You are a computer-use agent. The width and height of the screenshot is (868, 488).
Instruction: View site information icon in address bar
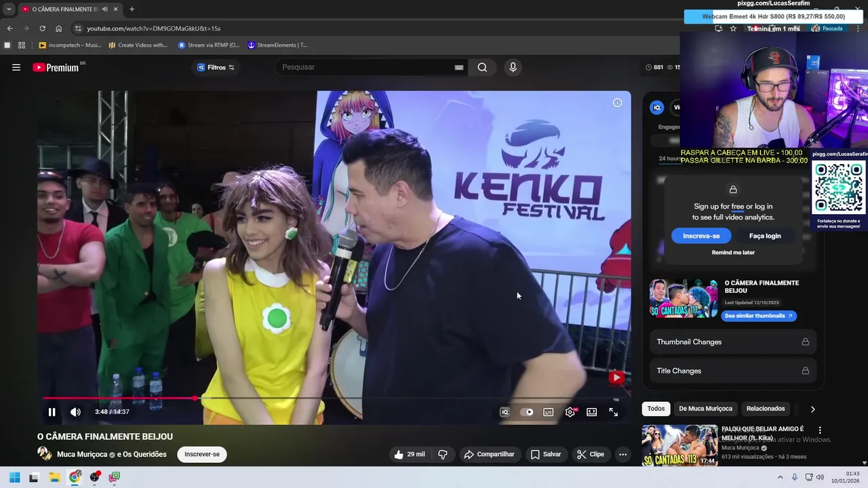point(78,28)
